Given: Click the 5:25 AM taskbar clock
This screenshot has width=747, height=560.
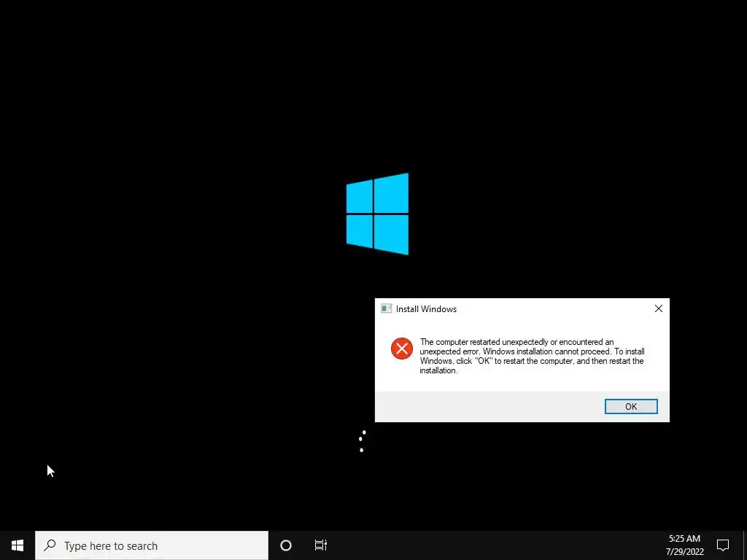Looking at the screenshot, I should [684, 539].
